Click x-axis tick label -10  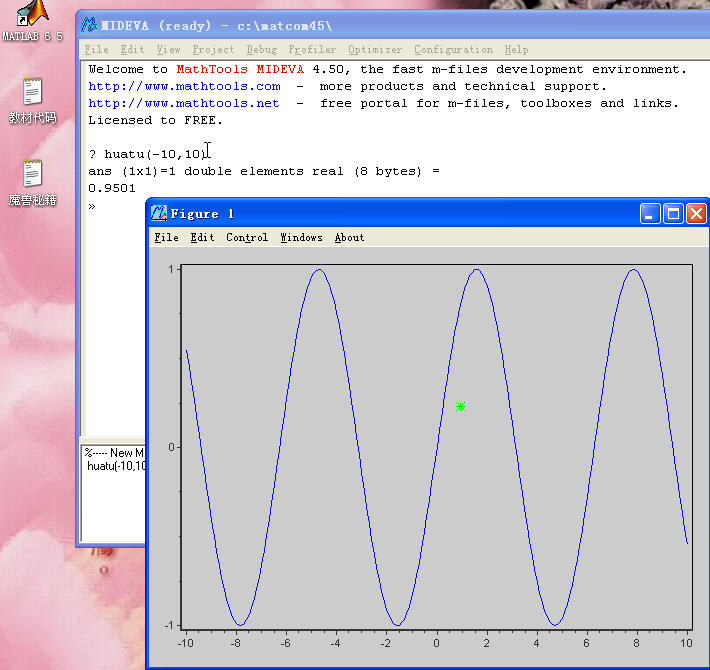tap(186, 643)
